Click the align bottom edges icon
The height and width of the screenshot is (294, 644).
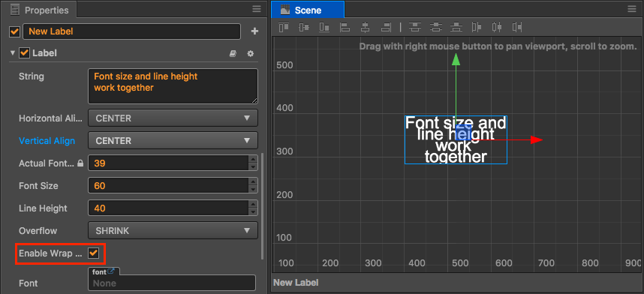pyautogui.click(x=324, y=27)
